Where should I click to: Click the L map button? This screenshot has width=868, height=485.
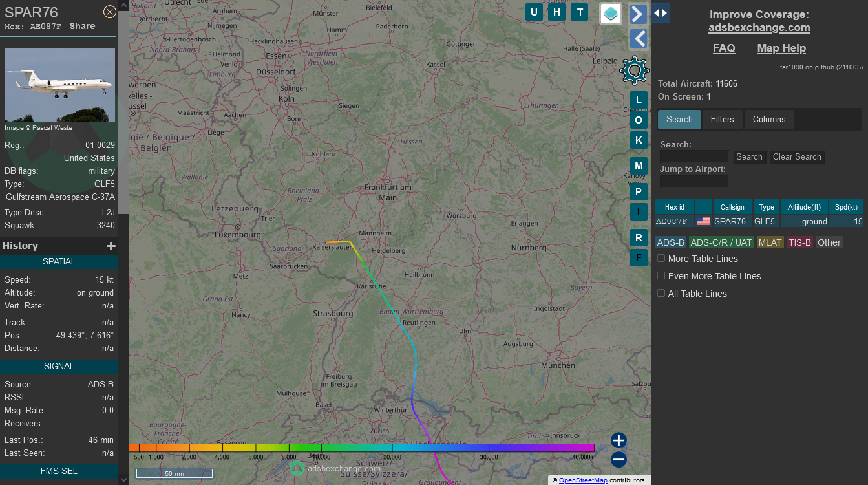(x=639, y=100)
